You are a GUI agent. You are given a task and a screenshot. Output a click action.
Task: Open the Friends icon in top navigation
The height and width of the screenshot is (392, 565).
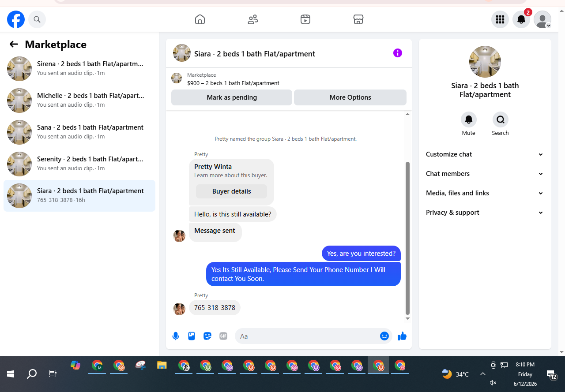[253, 19]
